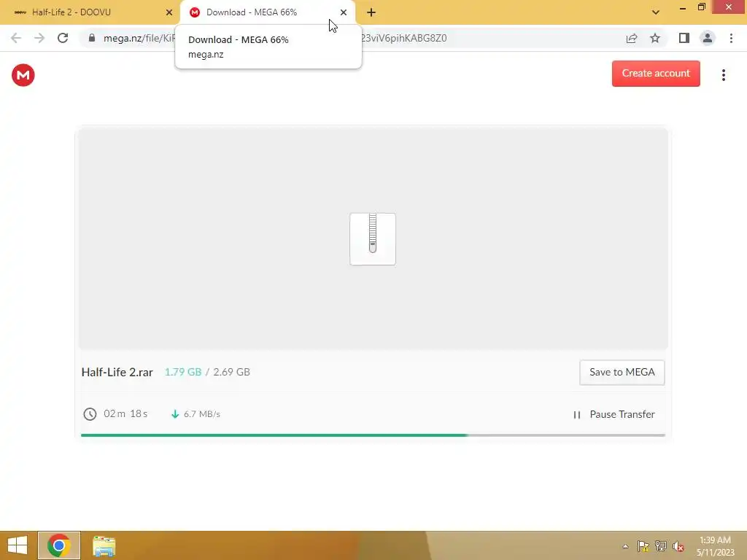
Task: Open the Chrome profile icon
Action: click(708, 38)
